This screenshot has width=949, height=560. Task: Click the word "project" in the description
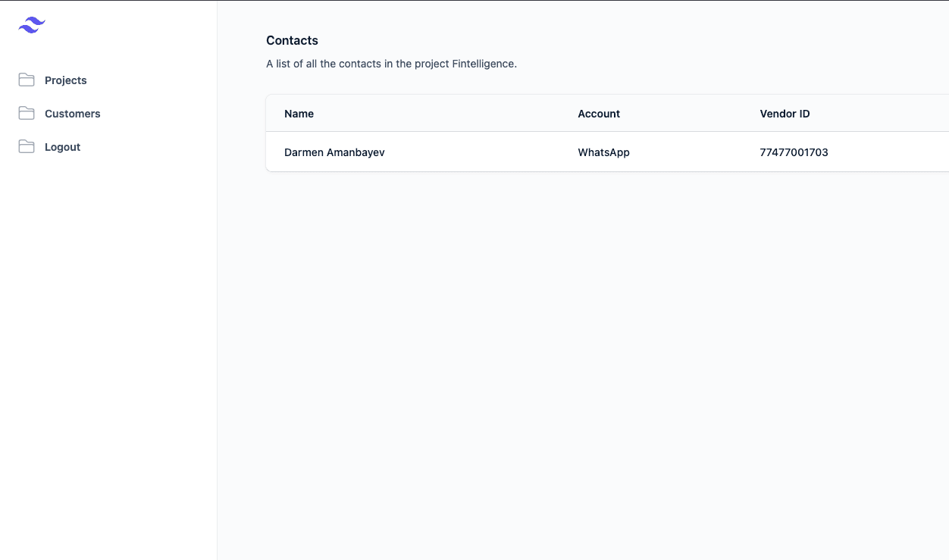(431, 64)
